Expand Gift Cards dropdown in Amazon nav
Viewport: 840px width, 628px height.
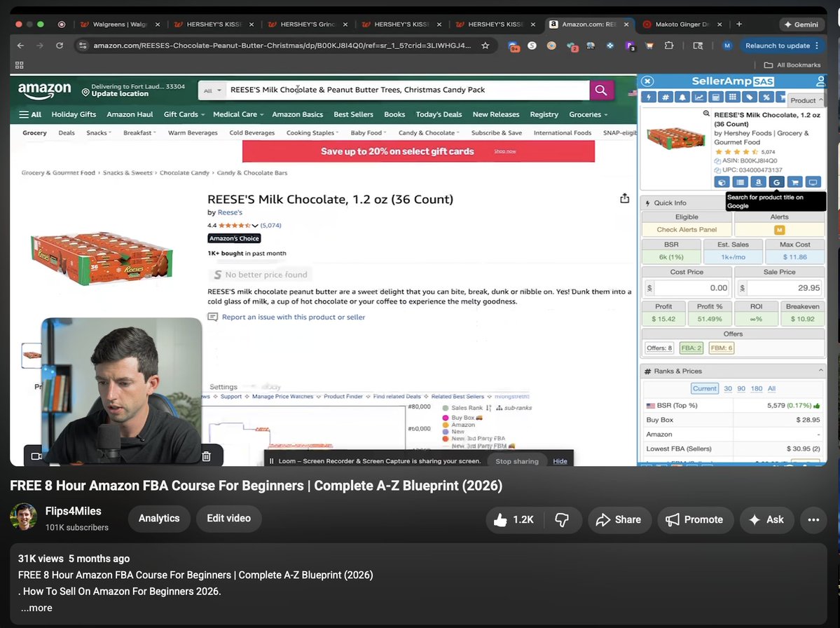click(184, 114)
